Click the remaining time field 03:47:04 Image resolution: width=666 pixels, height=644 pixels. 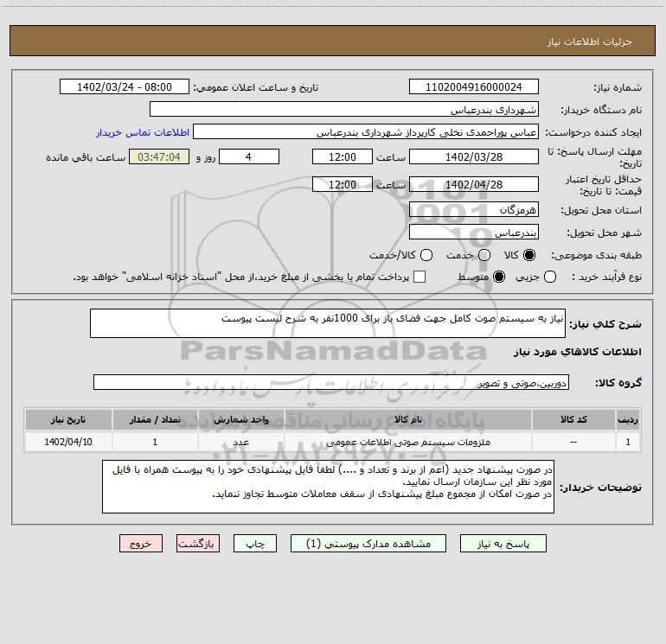click(x=159, y=156)
